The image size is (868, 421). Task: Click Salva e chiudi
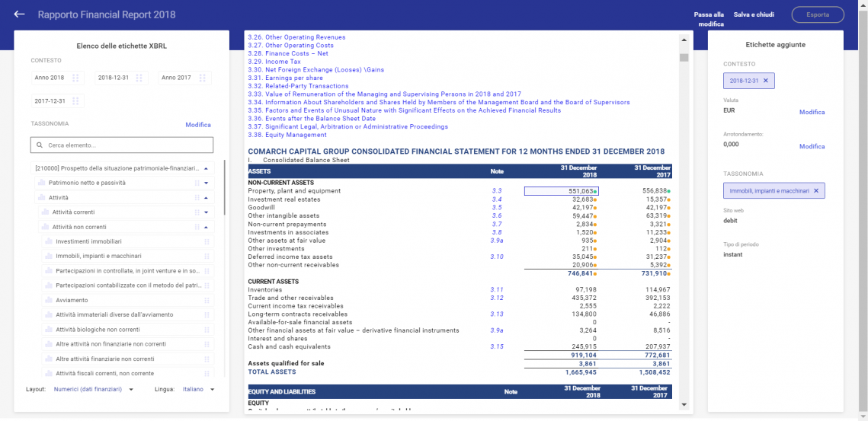click(x=754, y=14)
